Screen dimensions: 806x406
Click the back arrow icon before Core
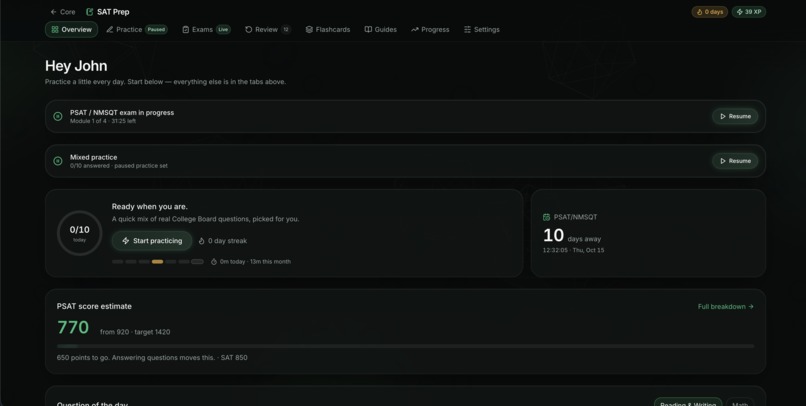(53, 12)
